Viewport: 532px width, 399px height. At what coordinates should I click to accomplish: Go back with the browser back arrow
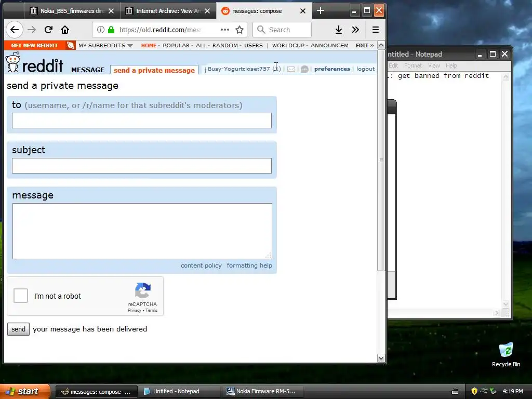(x=14, y=30)
